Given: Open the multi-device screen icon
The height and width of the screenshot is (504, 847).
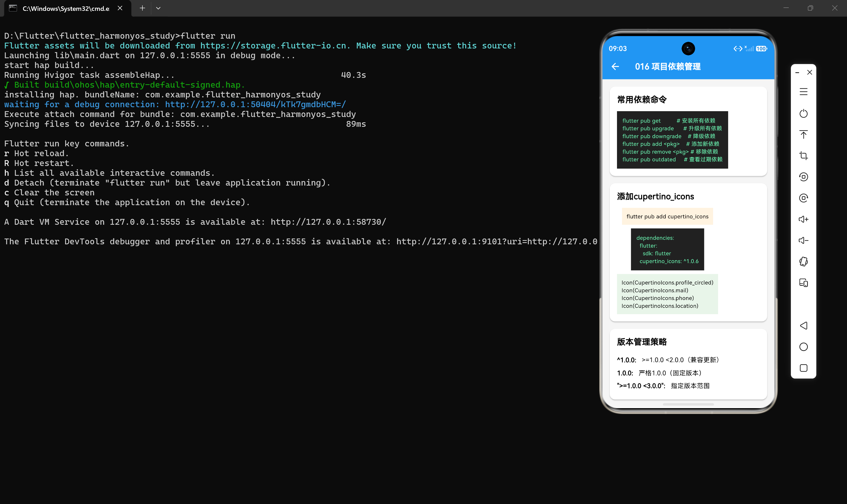Looking at the screenshot, I should [x=803, y=282].
